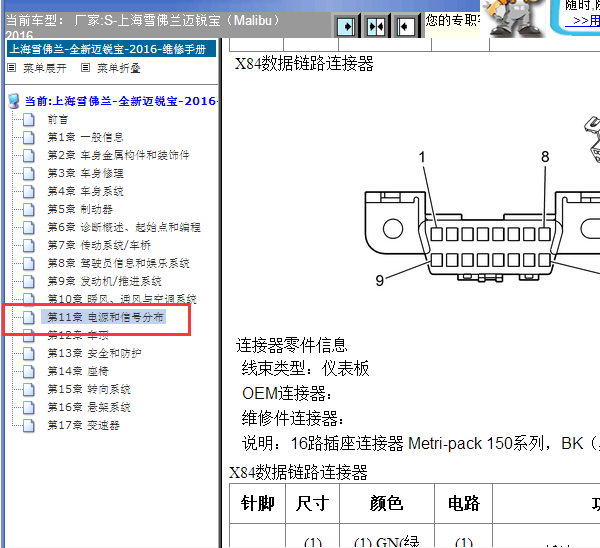Screen dimensions: 600x548
Task: Open chapter 第14章 座椅
Action: [78, 371]
